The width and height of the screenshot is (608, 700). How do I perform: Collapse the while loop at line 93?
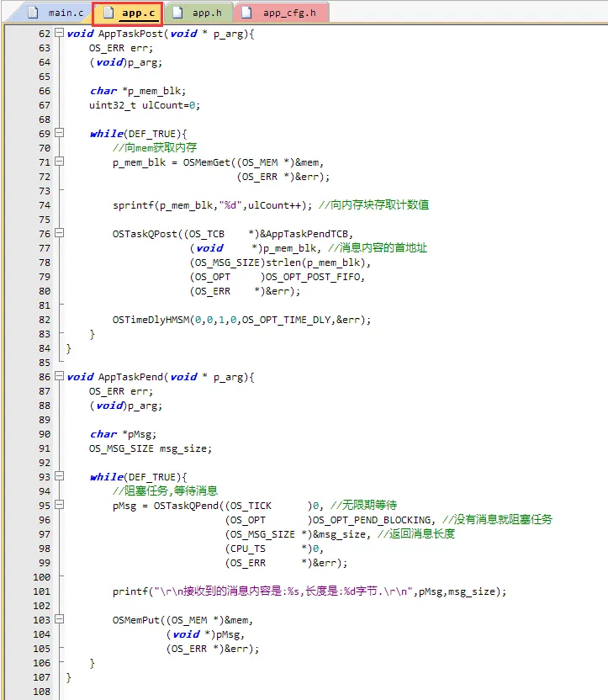point(59,477)
